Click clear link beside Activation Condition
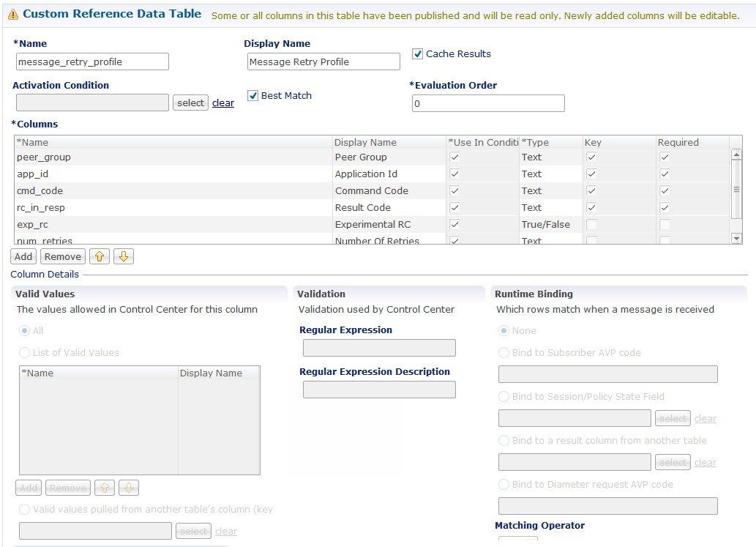The width and height of the screenshot is (756, 547). coord(222,103)
